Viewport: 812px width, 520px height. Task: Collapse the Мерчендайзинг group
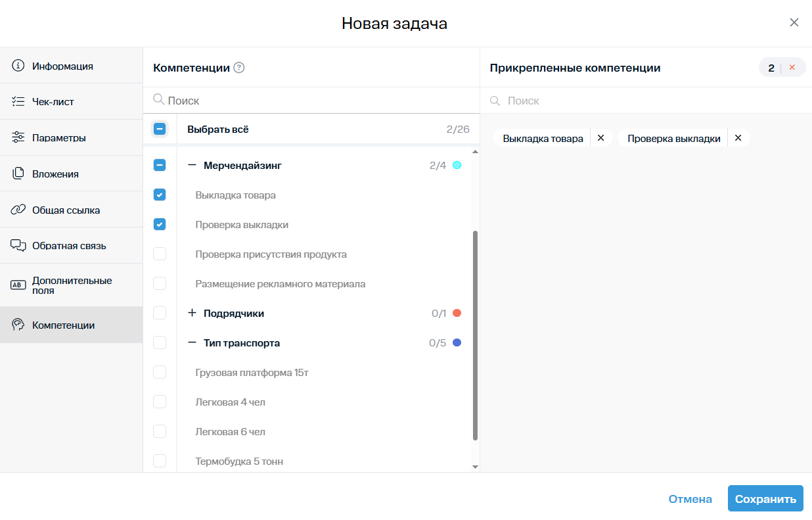pyautogui.click(x=192, y=166)
